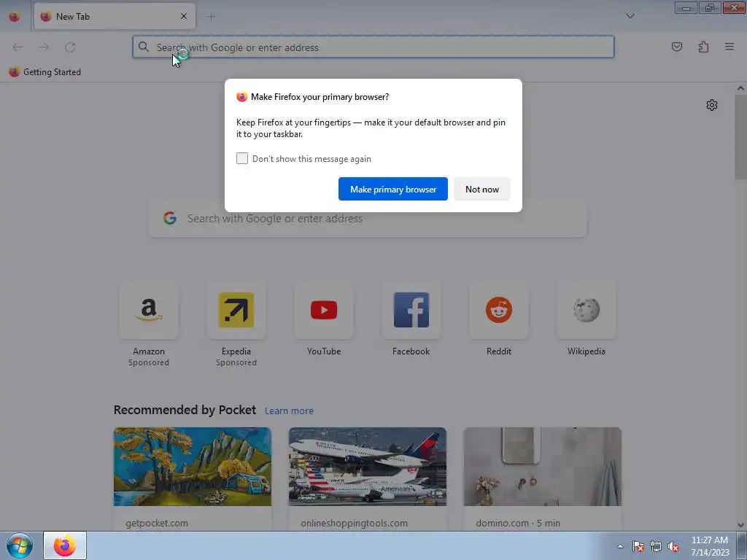Open the Save to Pocket icon
Screen dimensions: 747x560
point(677,47)
